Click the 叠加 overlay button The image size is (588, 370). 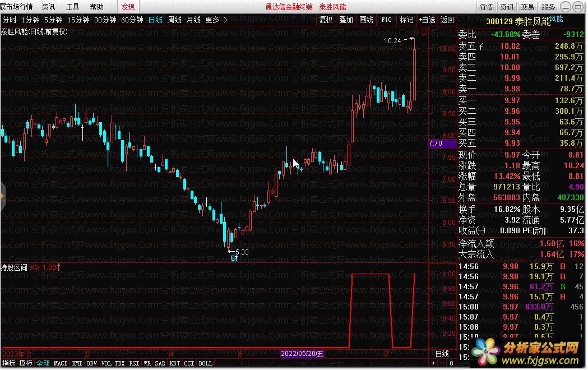pyautogui.click(x=346, y=20)
